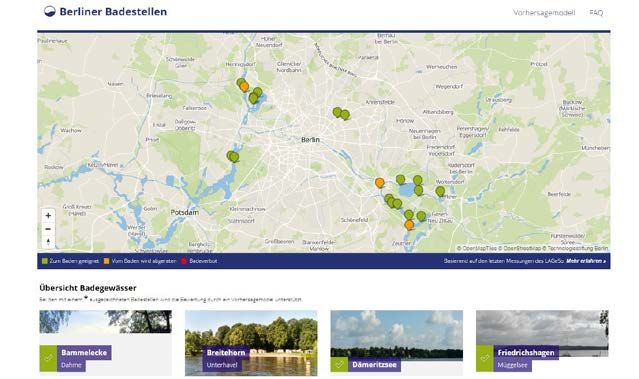Zoom in on the map
The height and width of the screenshot is (379, 639).
48,216
